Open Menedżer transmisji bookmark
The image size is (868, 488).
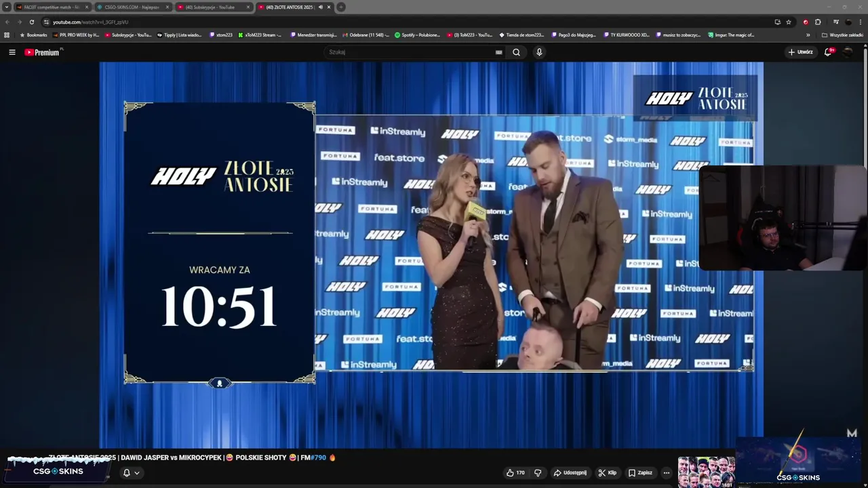click(x=313, y=35)
